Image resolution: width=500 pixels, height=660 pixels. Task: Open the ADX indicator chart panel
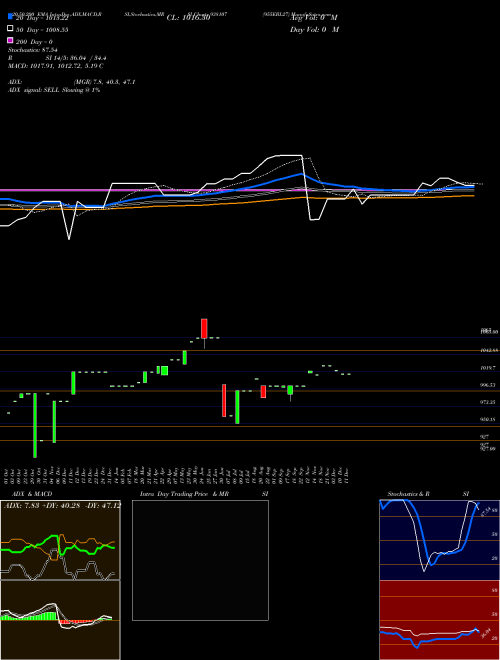[x=60, y=540]
